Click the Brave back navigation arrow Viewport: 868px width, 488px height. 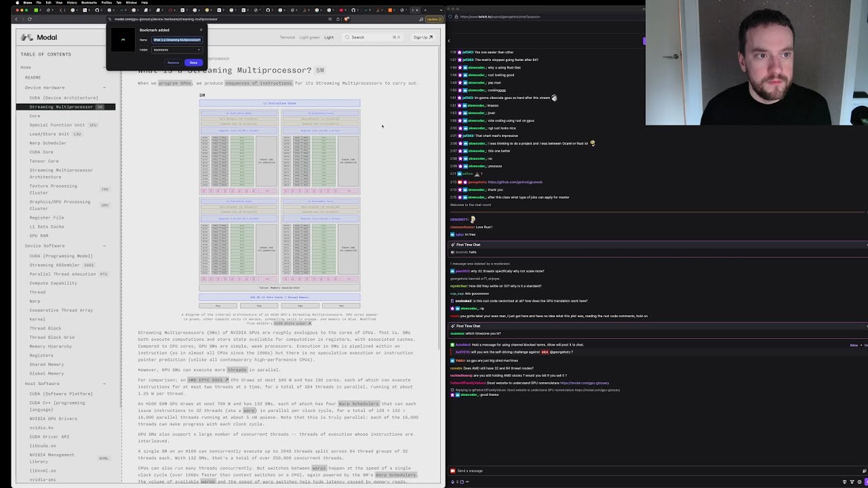click(16, 19)
